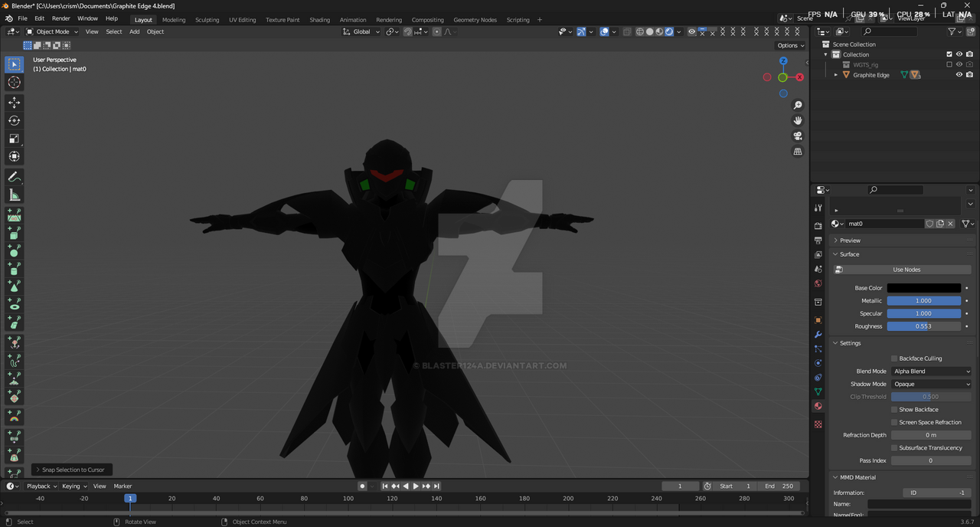The image size is (980, 527).
Task: Click the red X axis on navigation gizmo
Action: coord(799,77)
